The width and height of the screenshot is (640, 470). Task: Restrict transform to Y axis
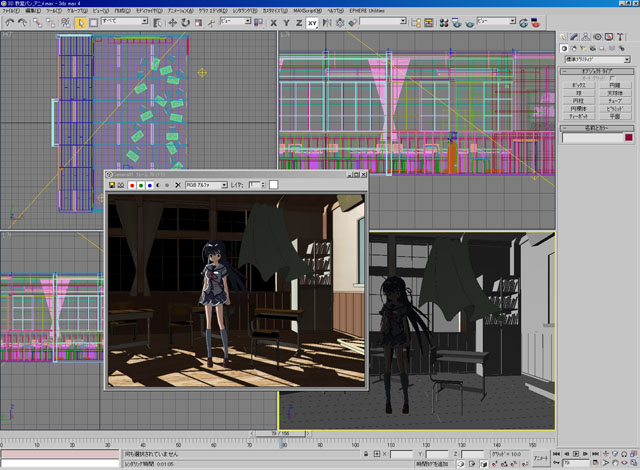tap(286, 23)
